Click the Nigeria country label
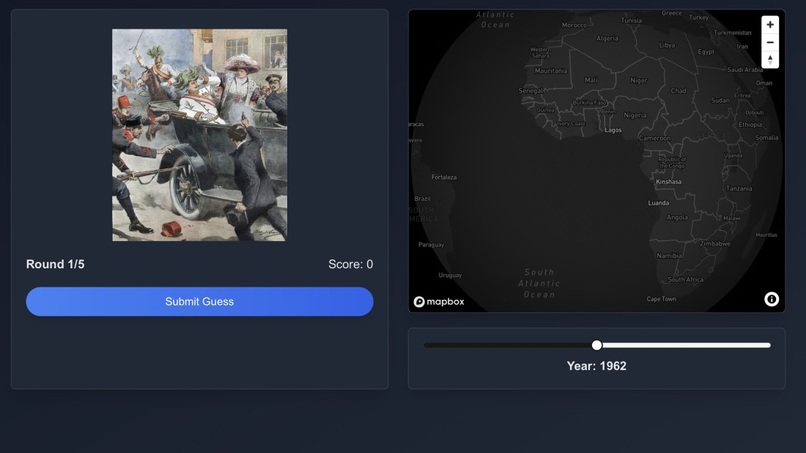 coord(635,115)
